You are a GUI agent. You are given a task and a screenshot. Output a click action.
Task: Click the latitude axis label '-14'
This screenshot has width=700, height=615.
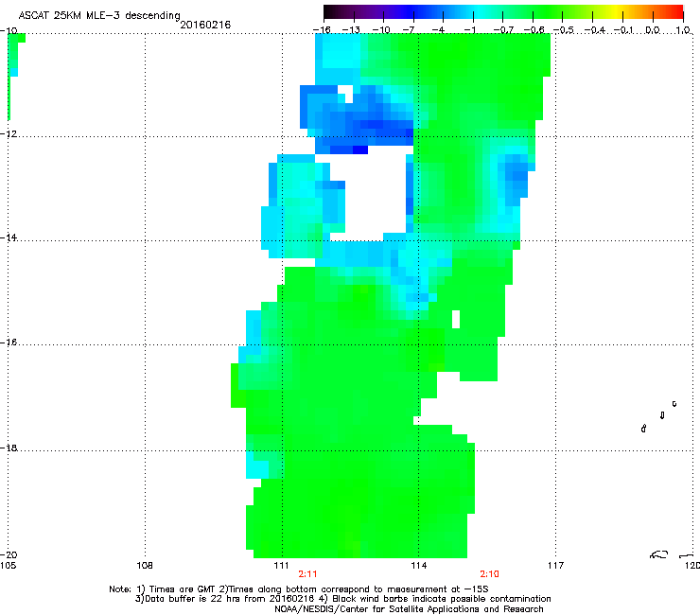[x=9, y=237]
